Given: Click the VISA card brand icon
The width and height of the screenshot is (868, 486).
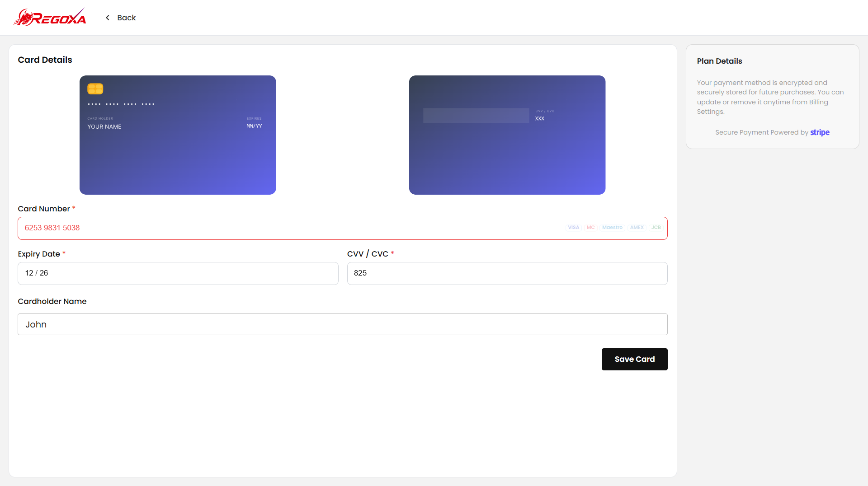Looking at the screenshot, I should pyautogui.click(x=573, y=228).
